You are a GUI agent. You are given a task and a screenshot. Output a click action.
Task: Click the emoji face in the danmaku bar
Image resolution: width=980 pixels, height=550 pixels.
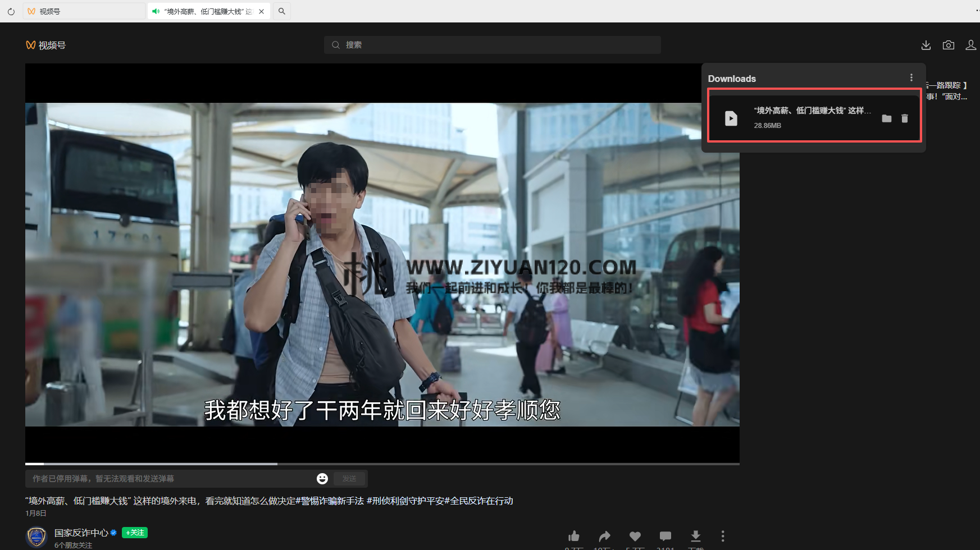click(x=322, y=478)
